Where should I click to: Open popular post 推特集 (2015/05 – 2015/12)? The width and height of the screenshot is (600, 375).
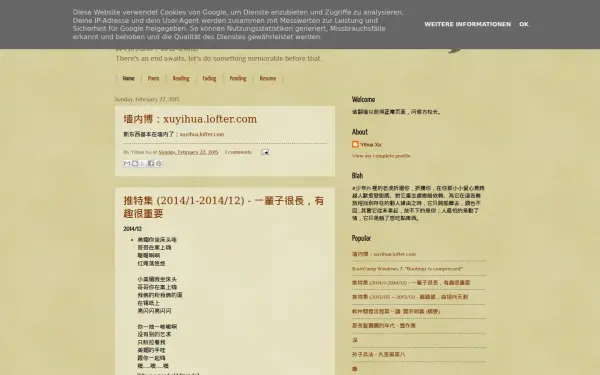[x=410, y=297]
